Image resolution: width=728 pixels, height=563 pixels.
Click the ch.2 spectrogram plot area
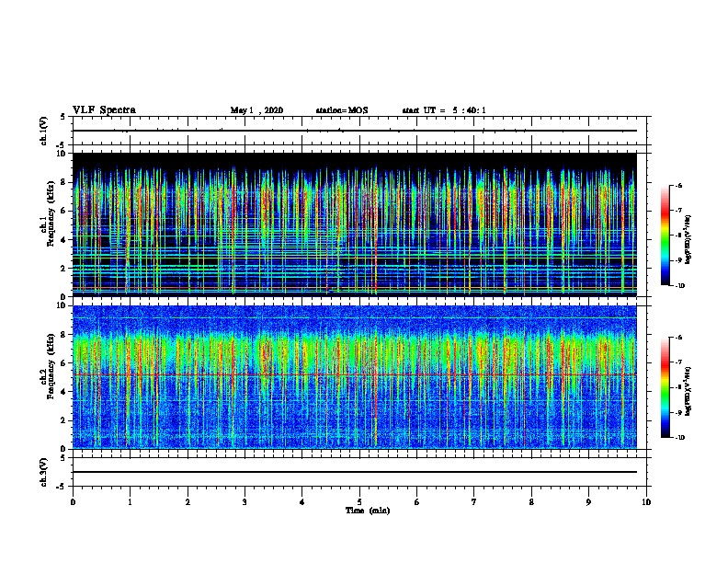click(355, 377)
